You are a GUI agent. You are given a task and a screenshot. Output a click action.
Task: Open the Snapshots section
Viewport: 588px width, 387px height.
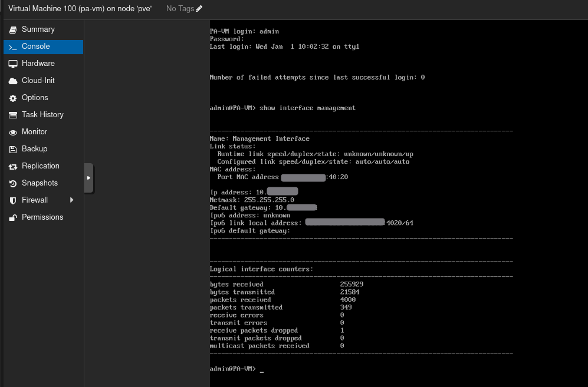pyautogui.click(x=40, y=183)
